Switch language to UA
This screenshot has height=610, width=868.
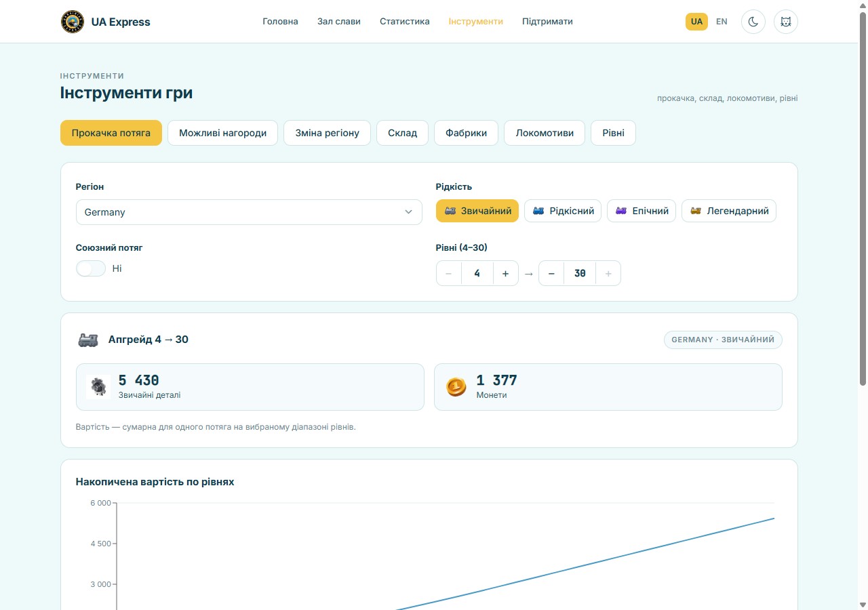(696, 22)
